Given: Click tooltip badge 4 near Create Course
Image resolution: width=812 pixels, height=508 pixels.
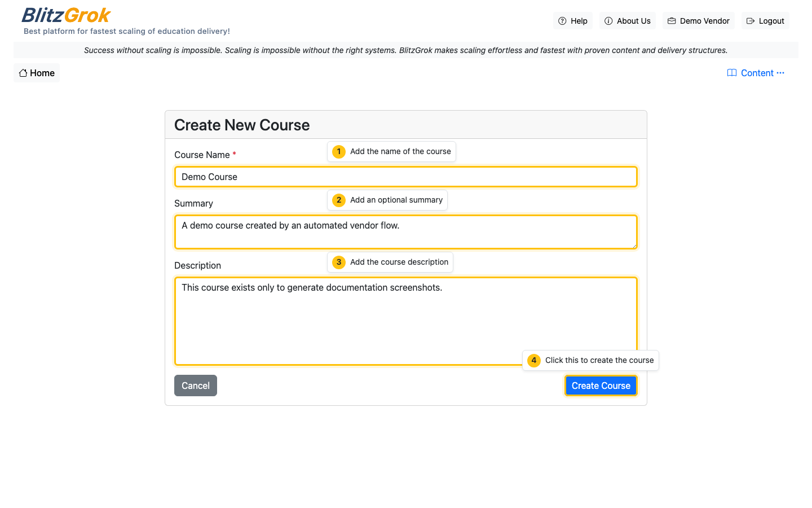Looking at the screenshot, I should click(534, 360).
